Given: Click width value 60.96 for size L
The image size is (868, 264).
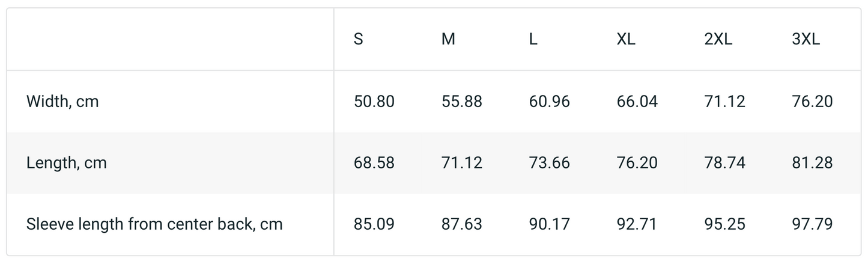Looking at the screenshot, I should pyautogui.click(x=550, y=102).
